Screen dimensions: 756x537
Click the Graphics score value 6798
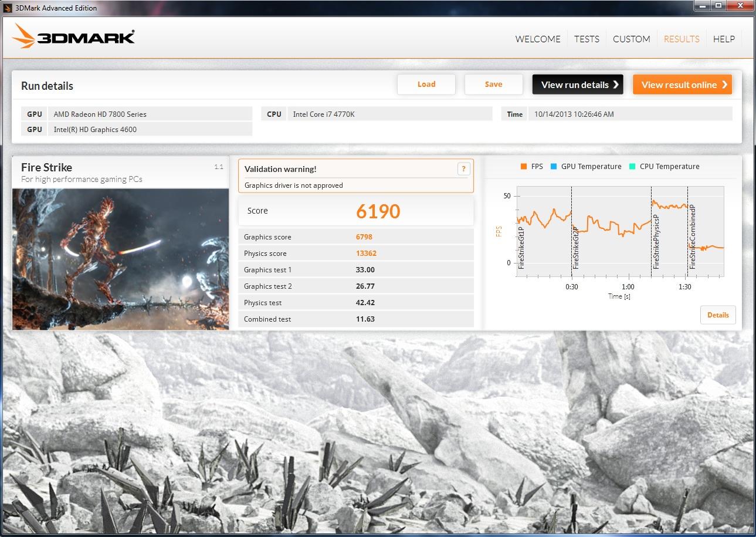[x=364, y=237]
